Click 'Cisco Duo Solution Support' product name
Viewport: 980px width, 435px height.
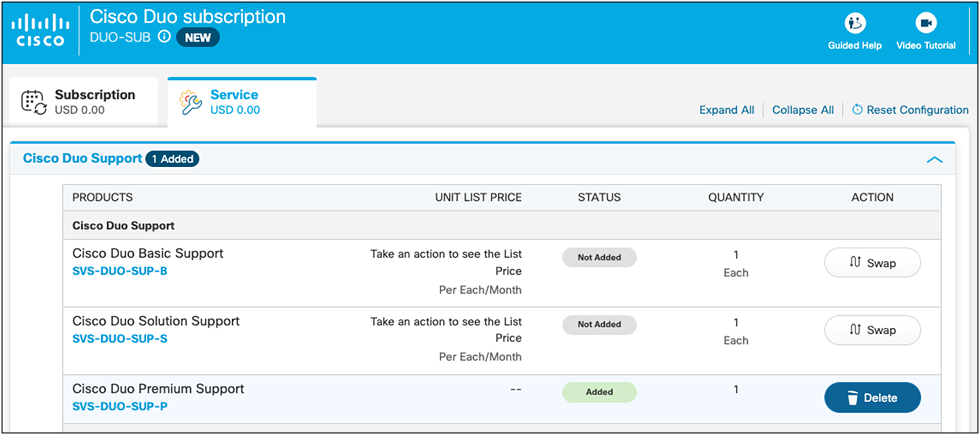click(x=156, y=321)
